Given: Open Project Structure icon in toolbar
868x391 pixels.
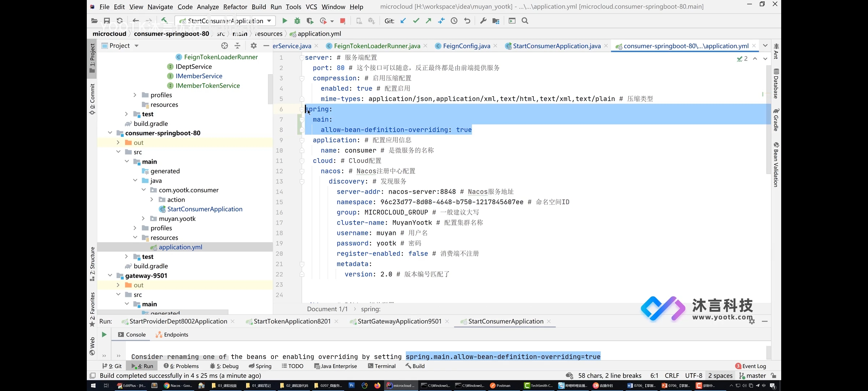Looking at the screenshot, I should coord(496,21).
